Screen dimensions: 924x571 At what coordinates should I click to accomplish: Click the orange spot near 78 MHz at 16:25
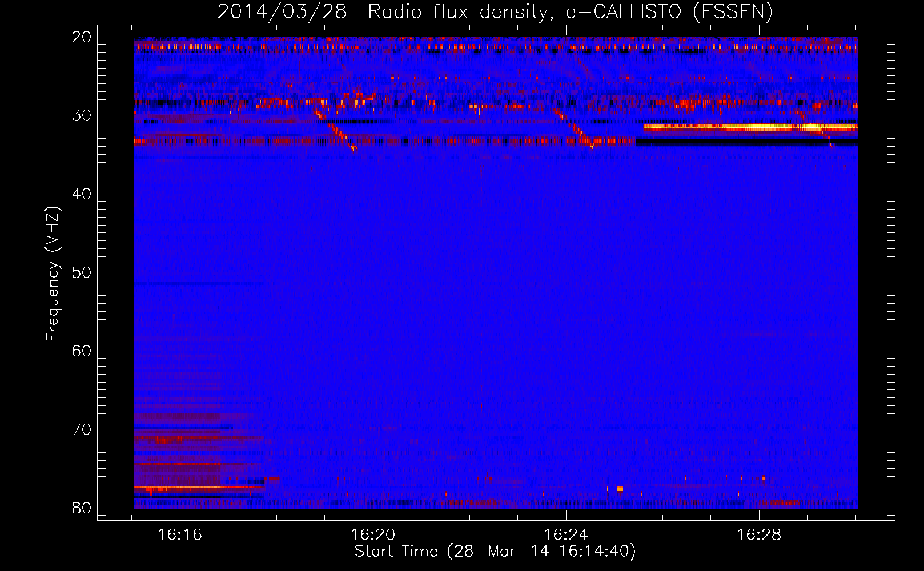[620, 489]
